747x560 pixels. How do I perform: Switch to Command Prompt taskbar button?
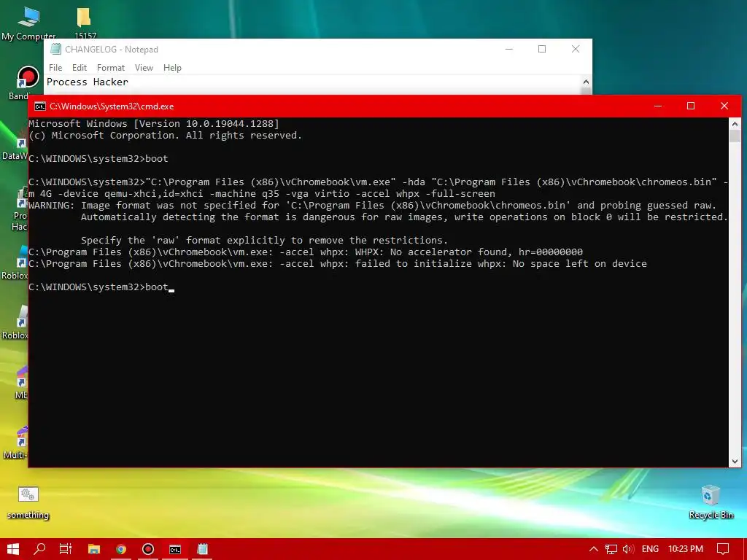pos(175,549)
